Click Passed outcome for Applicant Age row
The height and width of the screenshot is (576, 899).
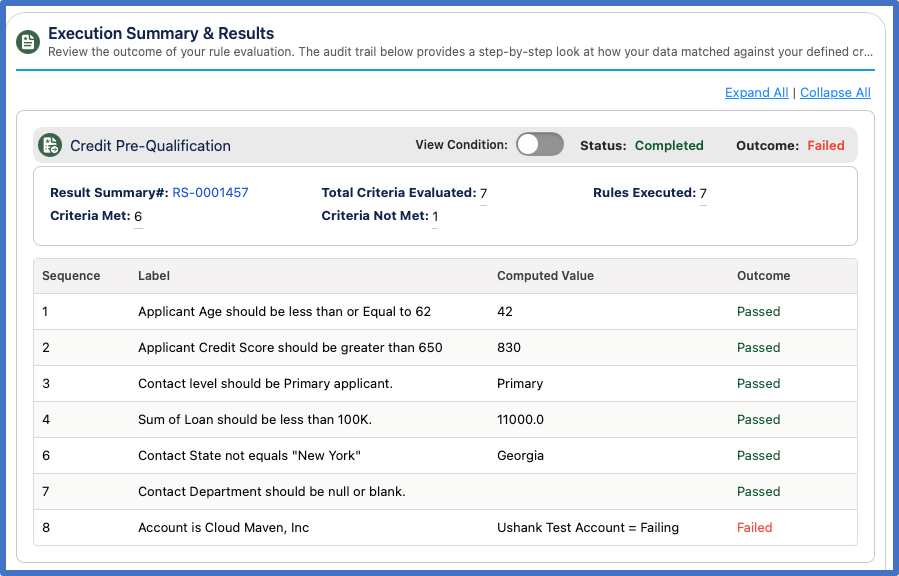tap(759, 312)
